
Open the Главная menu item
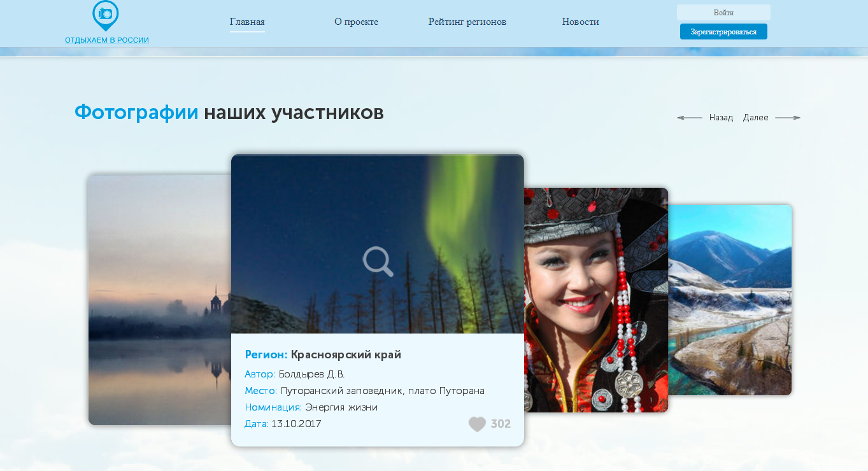click(x=247, y=22)
